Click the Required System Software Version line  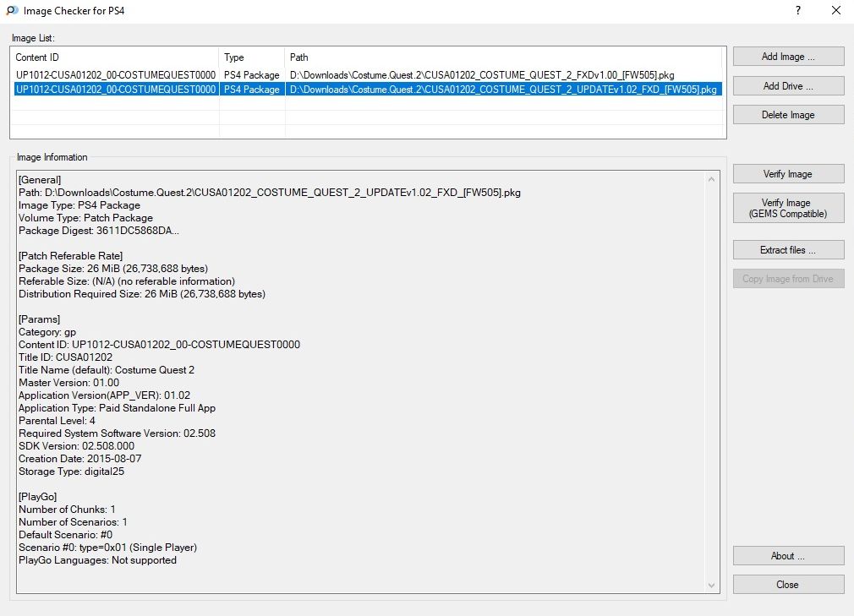click(117, 433)
